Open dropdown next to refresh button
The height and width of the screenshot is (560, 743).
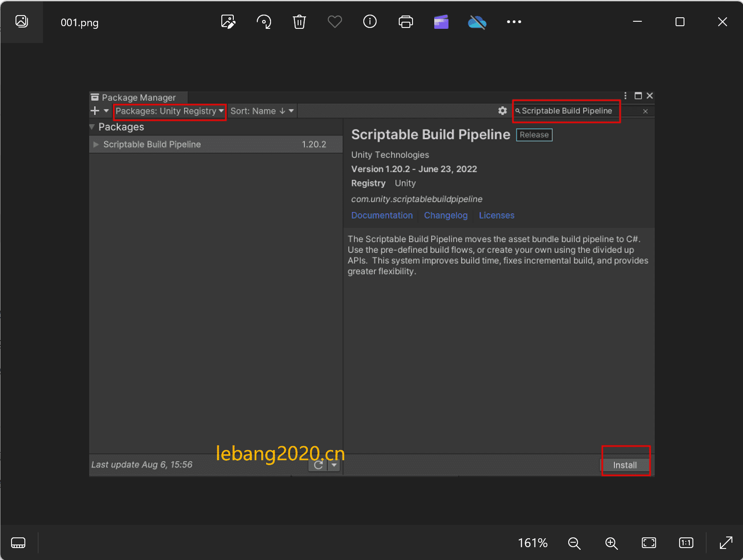[334, 465]
